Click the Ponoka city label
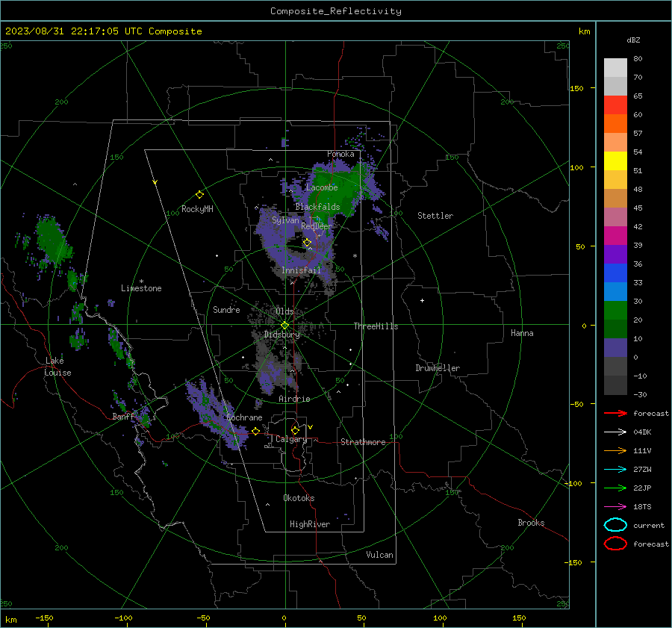672x628 pixels. click(340, 154)
